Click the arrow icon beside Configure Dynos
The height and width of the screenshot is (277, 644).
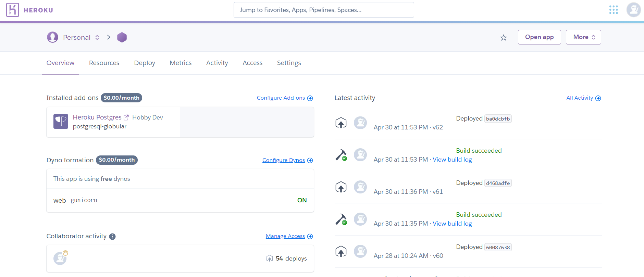310,161
